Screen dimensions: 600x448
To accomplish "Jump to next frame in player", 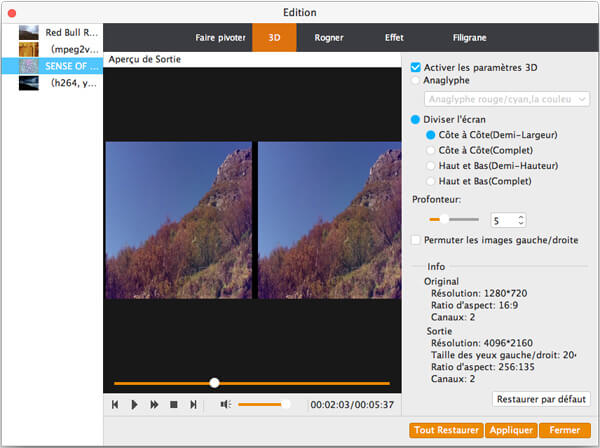I will click(x=193, y=405).
